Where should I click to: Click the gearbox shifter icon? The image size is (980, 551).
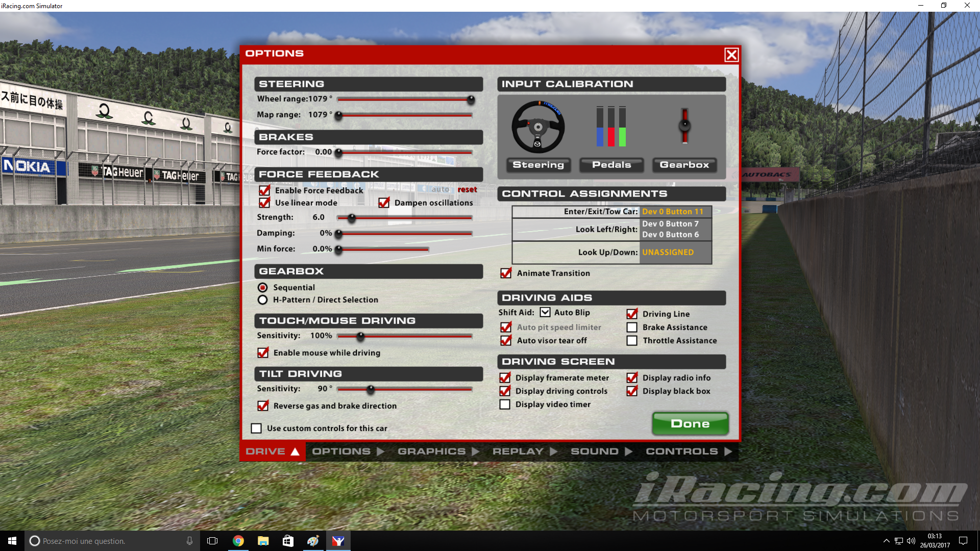(684, 126)
